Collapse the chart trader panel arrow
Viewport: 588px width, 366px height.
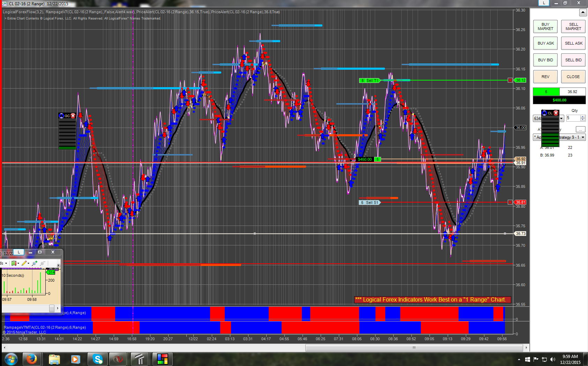[583, 13]
